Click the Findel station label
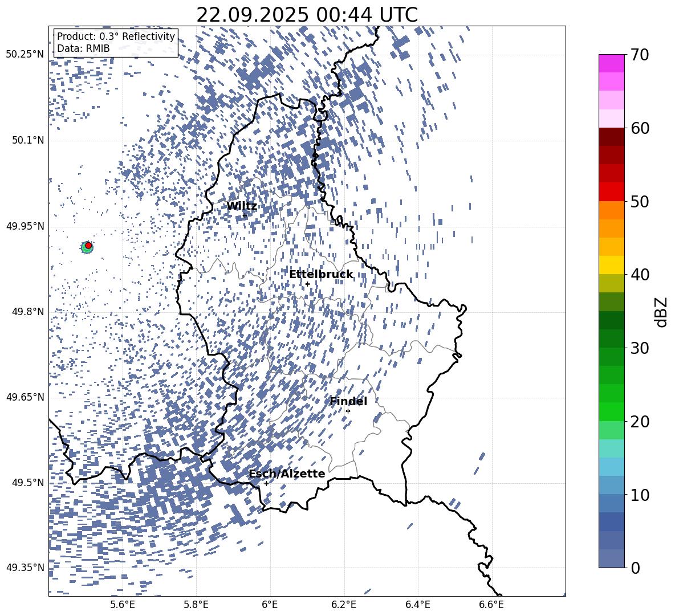 click(348, 401)
